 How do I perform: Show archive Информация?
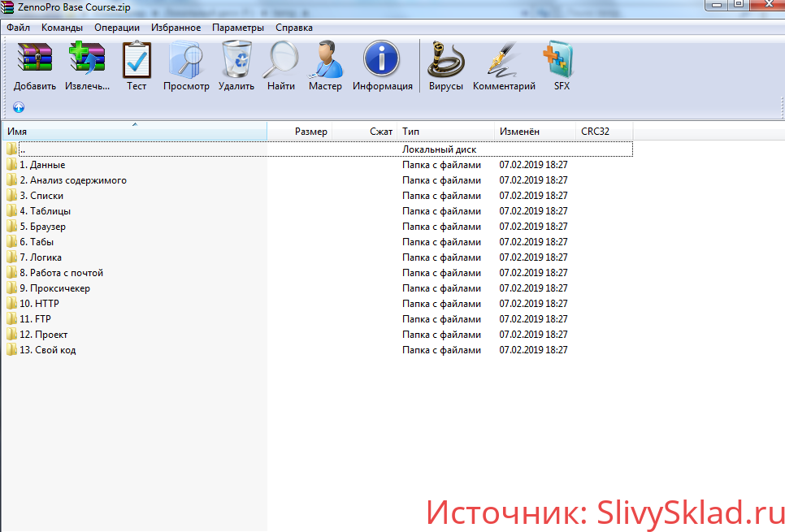383,65
